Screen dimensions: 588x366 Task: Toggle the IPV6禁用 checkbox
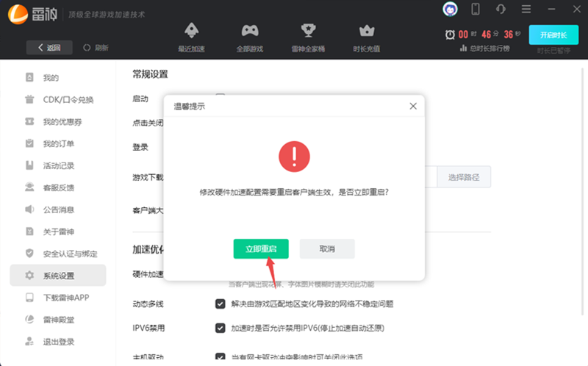tap(220, 328)
